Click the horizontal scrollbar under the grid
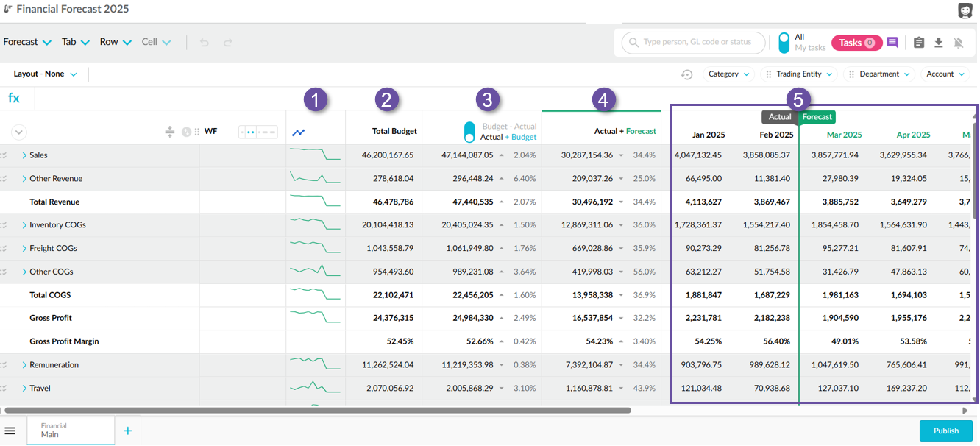The width and height of the screenshot is (980, 446). point(316,410)
